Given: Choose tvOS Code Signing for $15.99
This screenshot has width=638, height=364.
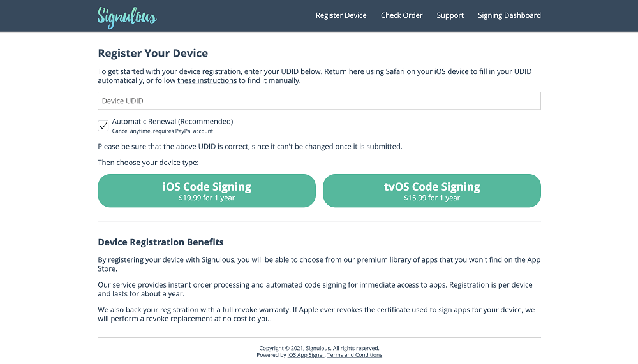Looking at the screenshot, I should [x=432, y=191].
